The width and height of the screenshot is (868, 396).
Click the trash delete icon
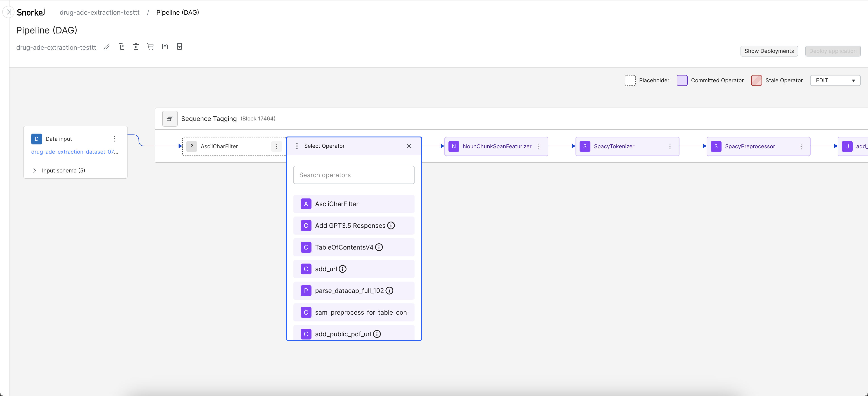click(136, 47)
